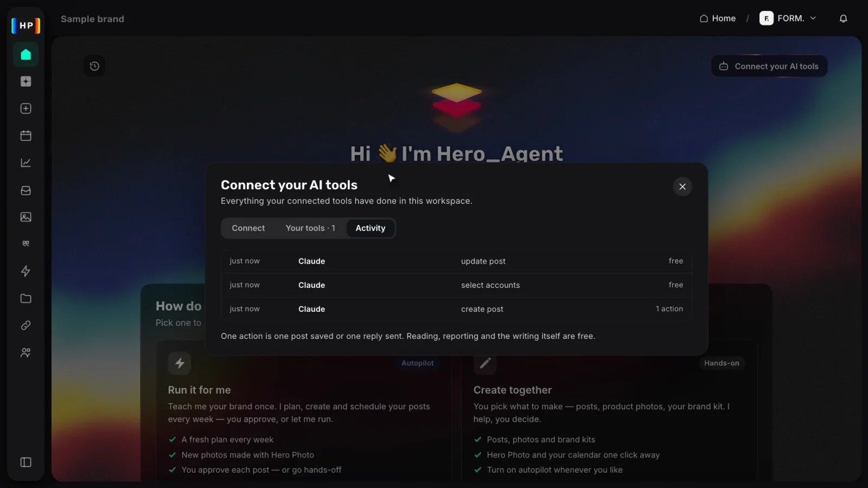Open the image gallery icon in sidebar

point(25,217)
